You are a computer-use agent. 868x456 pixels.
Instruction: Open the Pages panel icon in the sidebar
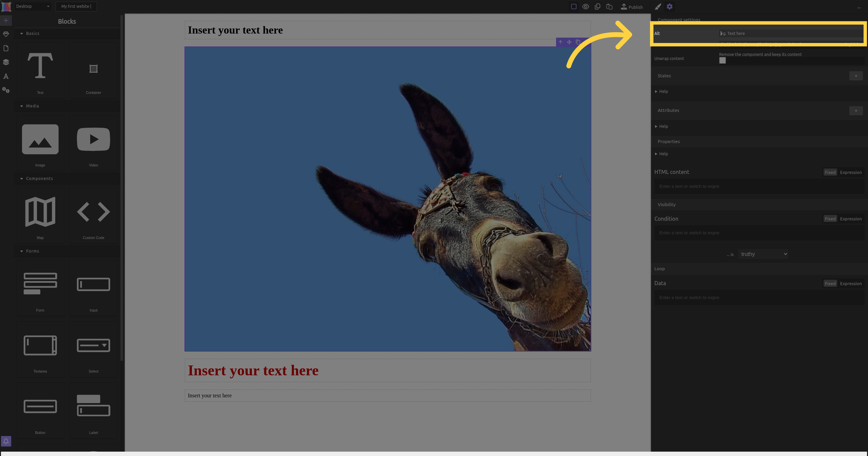pyautogui.click(x=6, y=48)
